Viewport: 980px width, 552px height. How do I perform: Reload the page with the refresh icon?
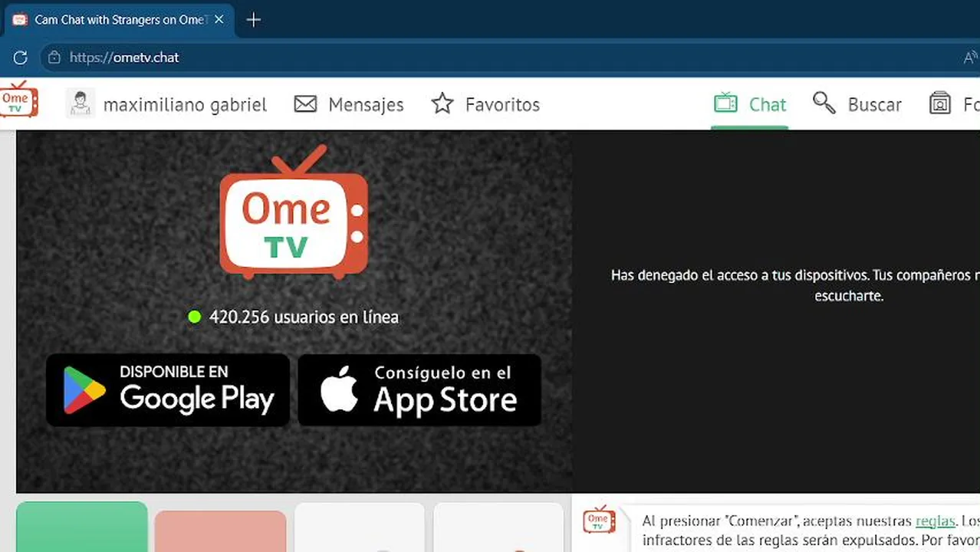point(21,58)
